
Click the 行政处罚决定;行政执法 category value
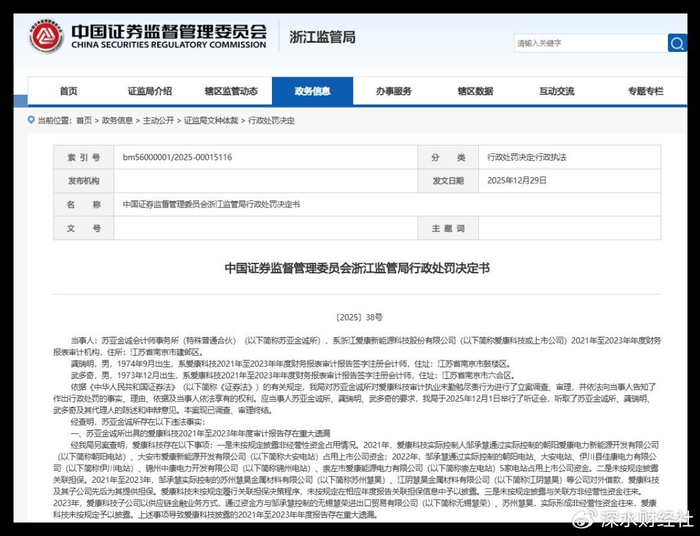click(526, 157)
